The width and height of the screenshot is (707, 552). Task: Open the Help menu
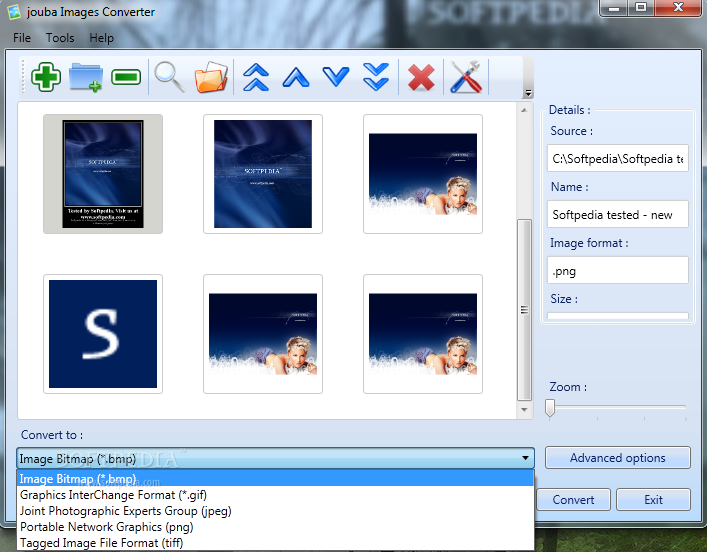coord(101,38)
